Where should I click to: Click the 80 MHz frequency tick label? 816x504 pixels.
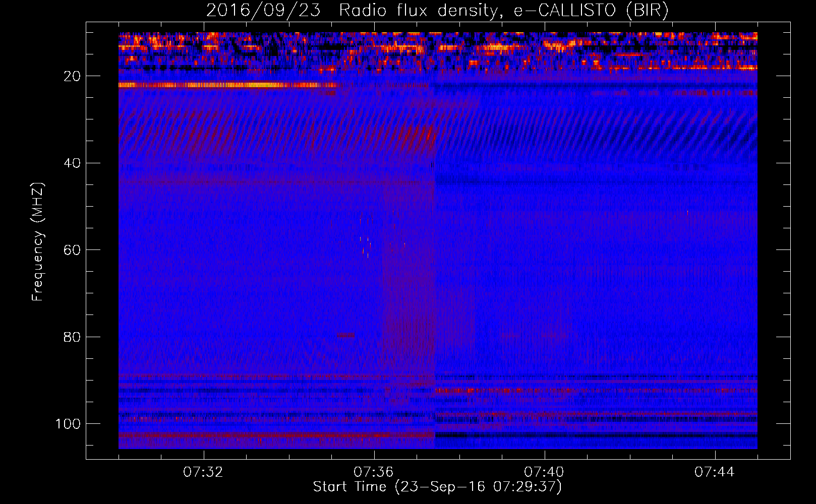[72, 337]
